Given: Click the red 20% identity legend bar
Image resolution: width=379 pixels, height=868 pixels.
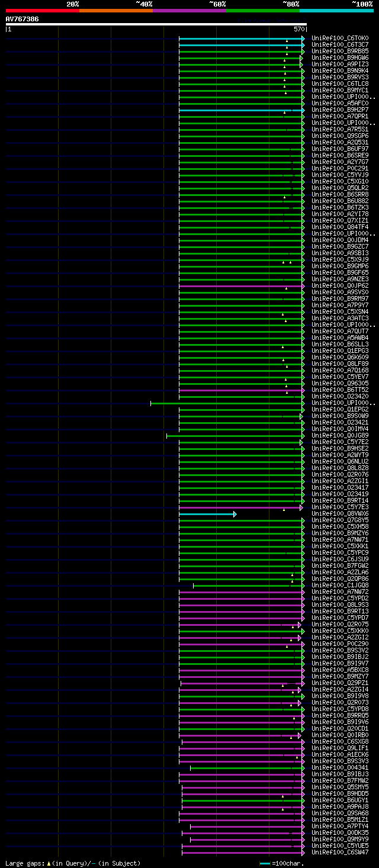Looking at the screenshot, I should tap(42, 10).
